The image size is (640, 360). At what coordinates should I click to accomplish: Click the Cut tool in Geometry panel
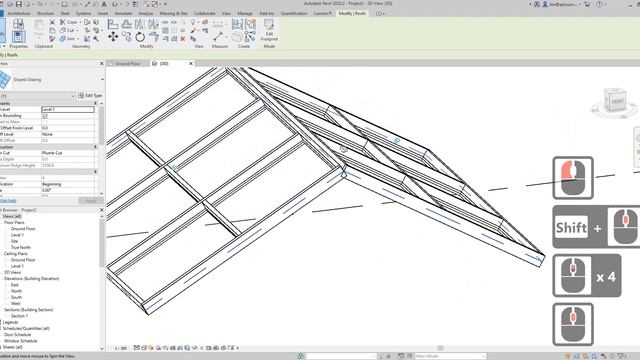(x=68, y=30)
